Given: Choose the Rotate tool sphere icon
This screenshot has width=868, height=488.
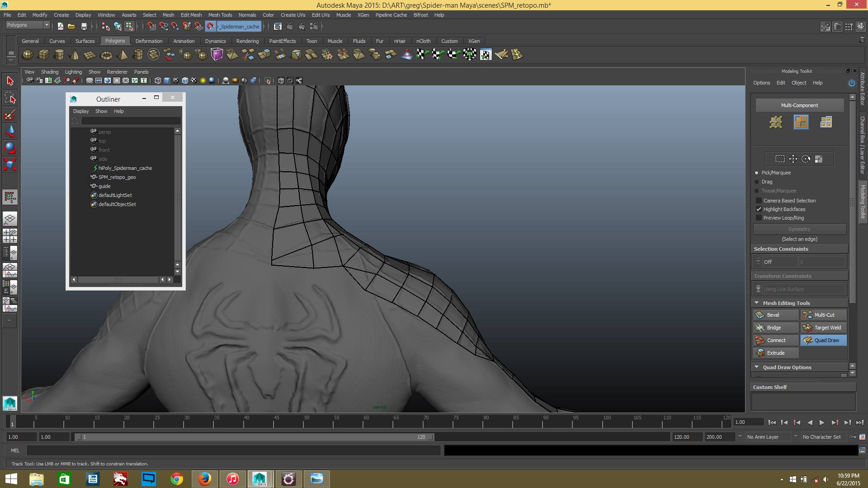Looking at the screenshot, I should click(10, 148).
